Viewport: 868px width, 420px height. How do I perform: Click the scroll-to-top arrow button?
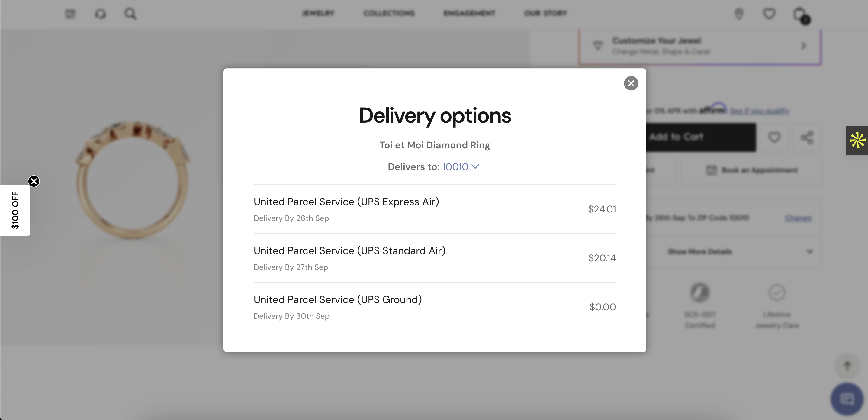pyautogui.click(x=847, y=366)
